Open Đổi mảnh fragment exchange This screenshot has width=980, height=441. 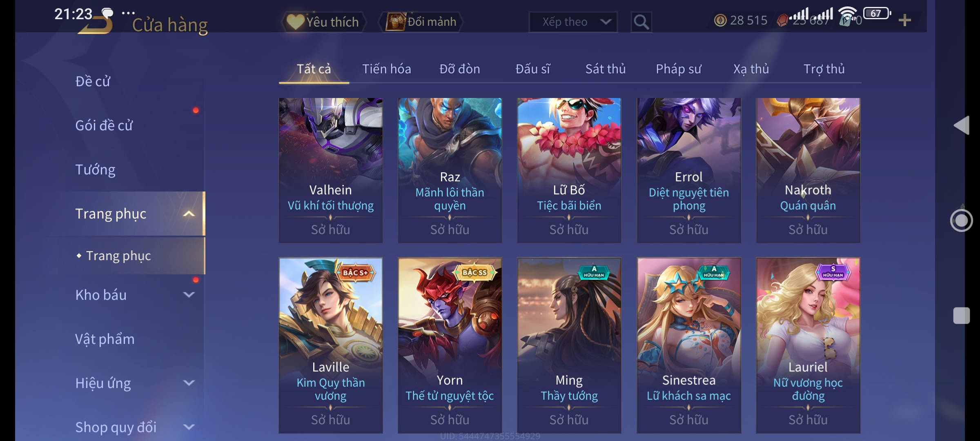point(421,22)
